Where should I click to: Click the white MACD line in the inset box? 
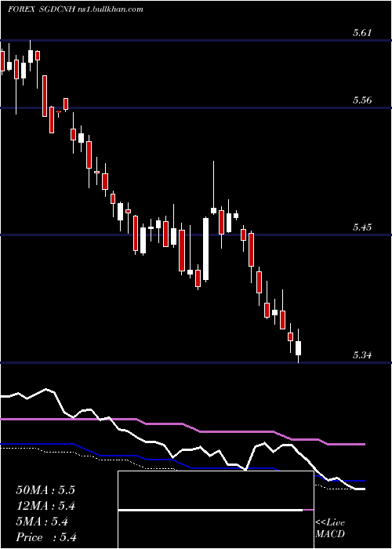click(210, 511)
